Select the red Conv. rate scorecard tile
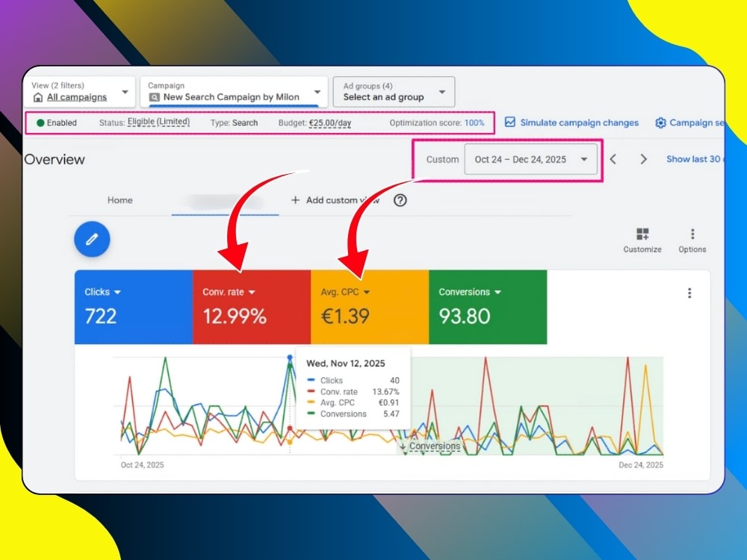This screenshot has width=747, height=560. pyautogui.click(x=252, y=307)
